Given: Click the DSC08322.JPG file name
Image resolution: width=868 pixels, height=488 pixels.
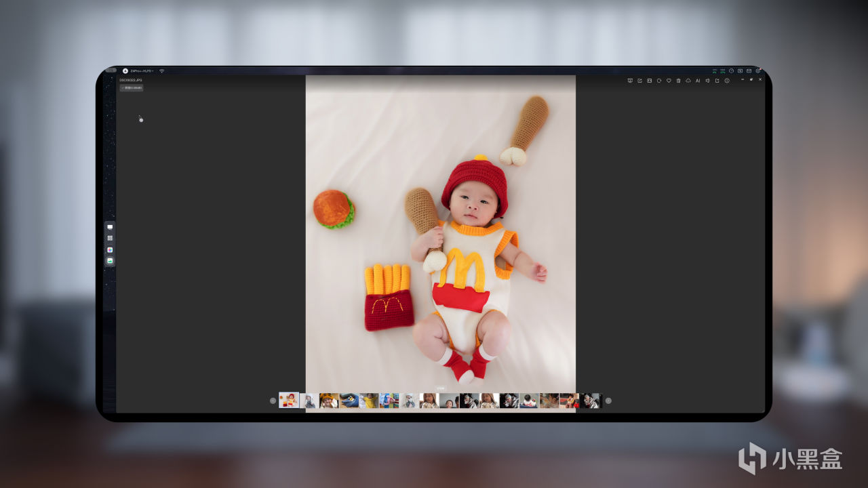Looking at the screenshot, I should [x=131, y=80].
